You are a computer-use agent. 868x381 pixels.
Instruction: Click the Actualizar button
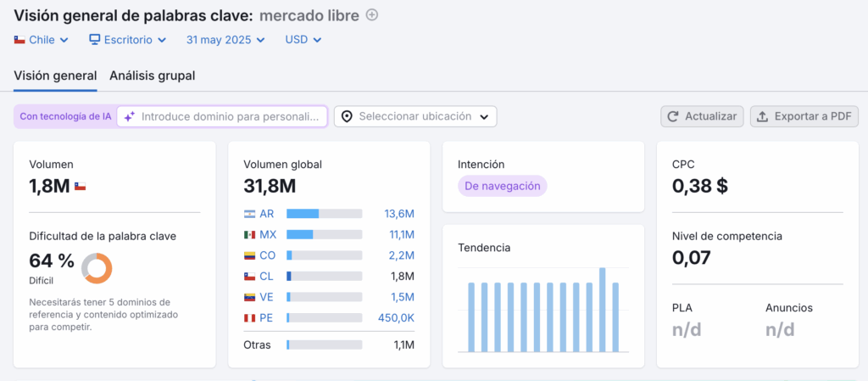(703, 117)
